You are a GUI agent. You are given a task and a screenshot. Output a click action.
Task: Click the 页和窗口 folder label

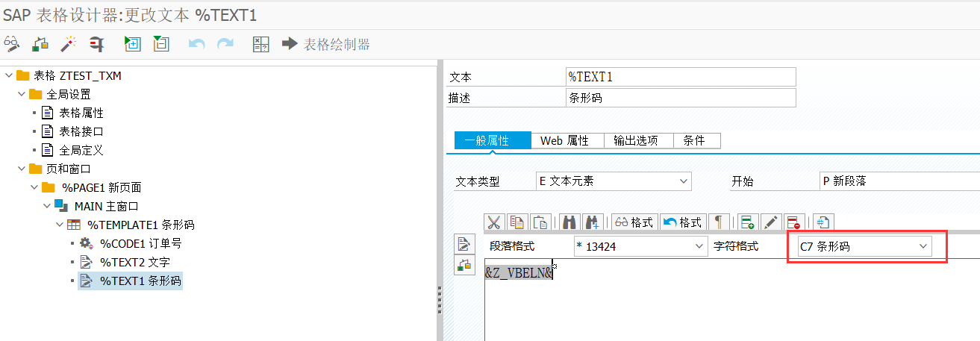pos(69,169)
